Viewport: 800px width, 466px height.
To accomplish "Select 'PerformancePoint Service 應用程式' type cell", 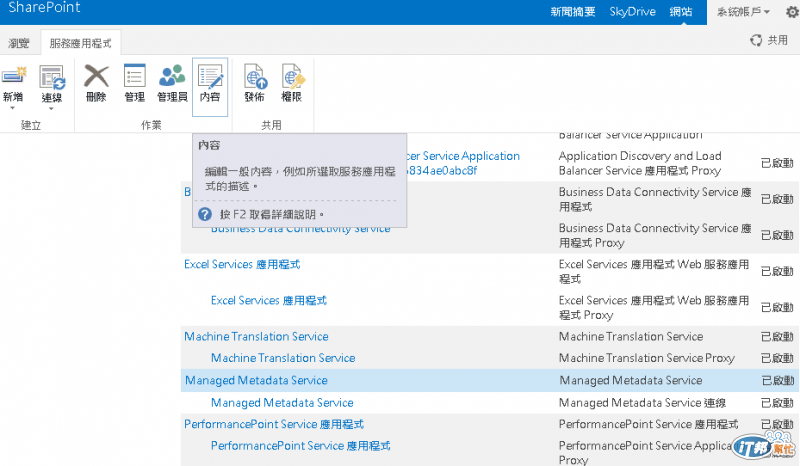I will tap(648, 425).
